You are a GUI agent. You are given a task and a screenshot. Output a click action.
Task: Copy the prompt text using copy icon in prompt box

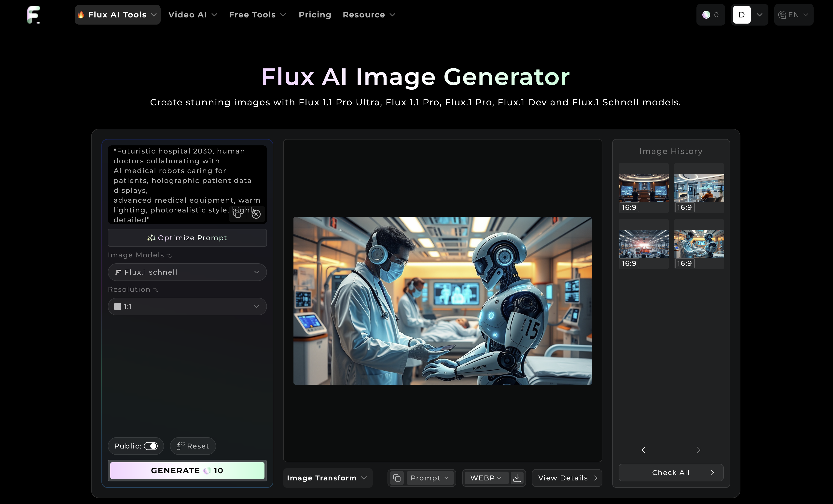click(x=238, y=214)
